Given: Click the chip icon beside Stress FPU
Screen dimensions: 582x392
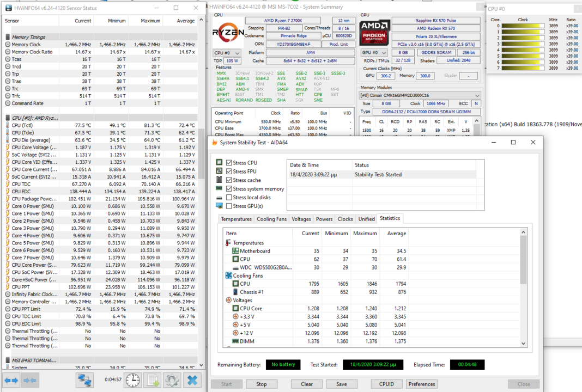Looking at the screenshot, I should click(x=220, y=171).
